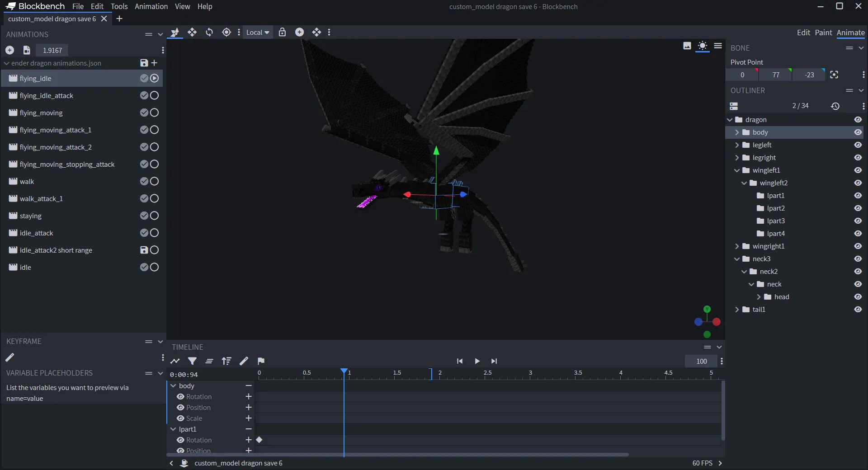Collapse the neck3 folder
Viewport: 868px width, 470px height.
coord(737,259)
